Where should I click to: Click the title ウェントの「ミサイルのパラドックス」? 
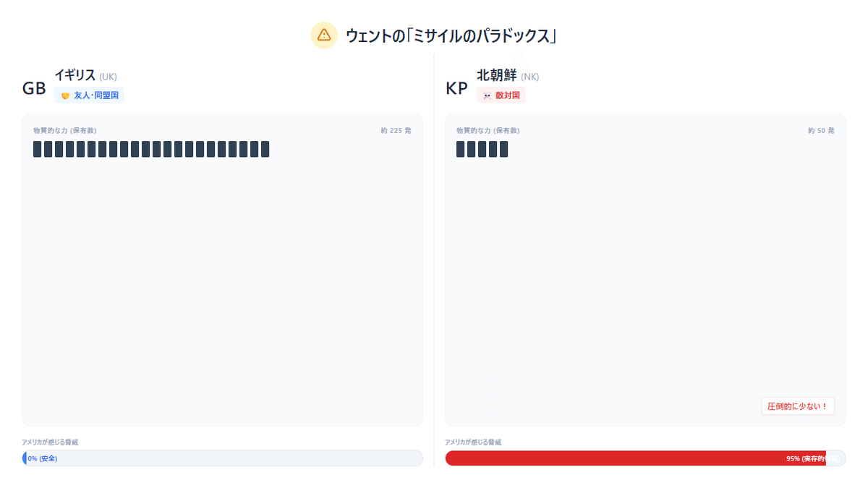(450, 35)
